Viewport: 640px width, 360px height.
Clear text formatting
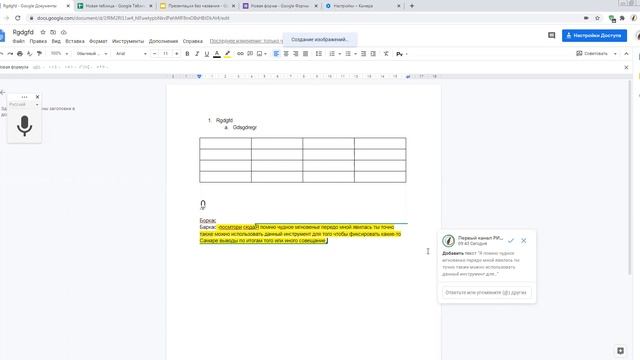pyautogui.click(x=386, y=54)
